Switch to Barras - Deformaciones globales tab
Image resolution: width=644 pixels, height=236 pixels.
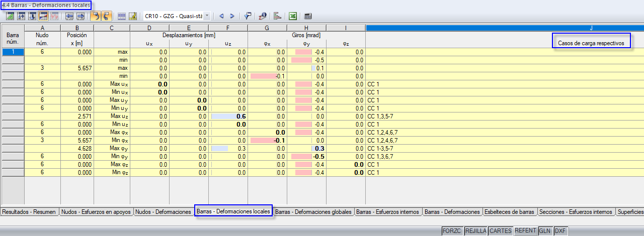(313, 212)
